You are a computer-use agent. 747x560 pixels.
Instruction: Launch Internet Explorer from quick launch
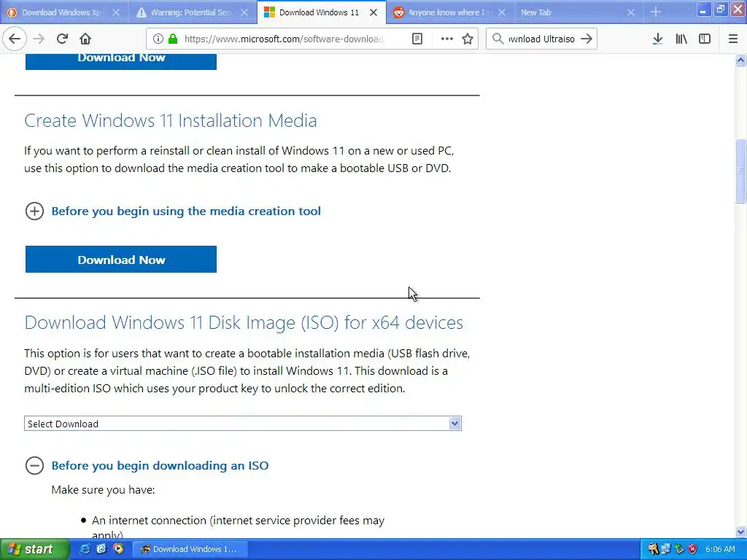[85, 549]
